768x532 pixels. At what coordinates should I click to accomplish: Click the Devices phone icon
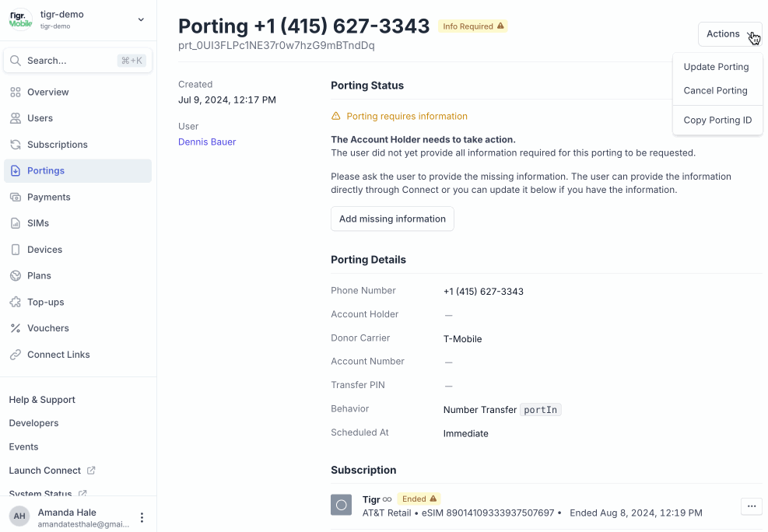16,250
